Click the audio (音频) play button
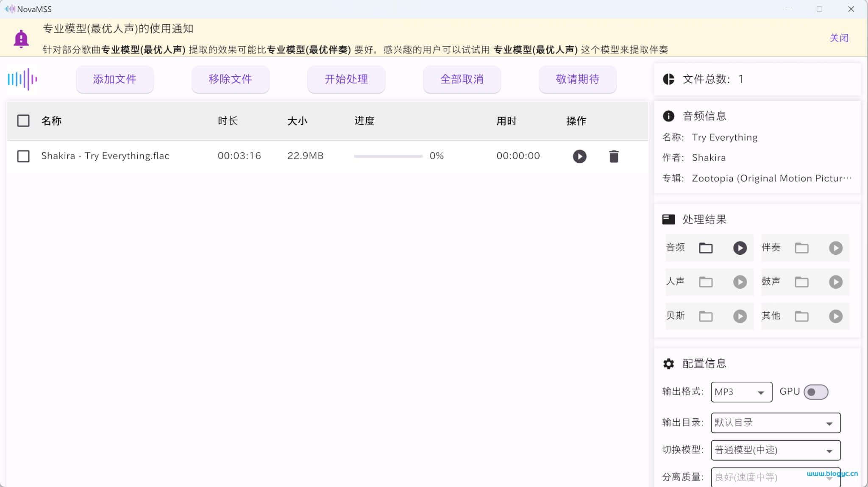This screenshot has height=487, width=868. point(739,248)
